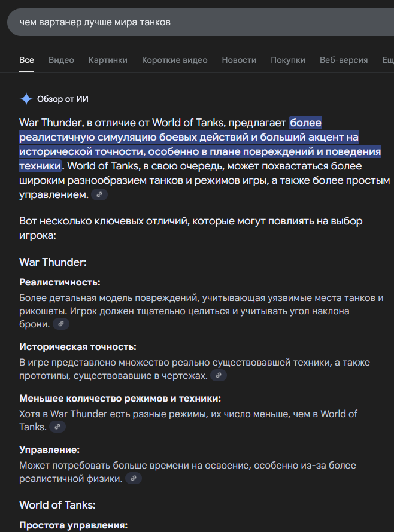Click the search field with 'чем вартанер' query
394x532 pixels.
click(200, 22)
